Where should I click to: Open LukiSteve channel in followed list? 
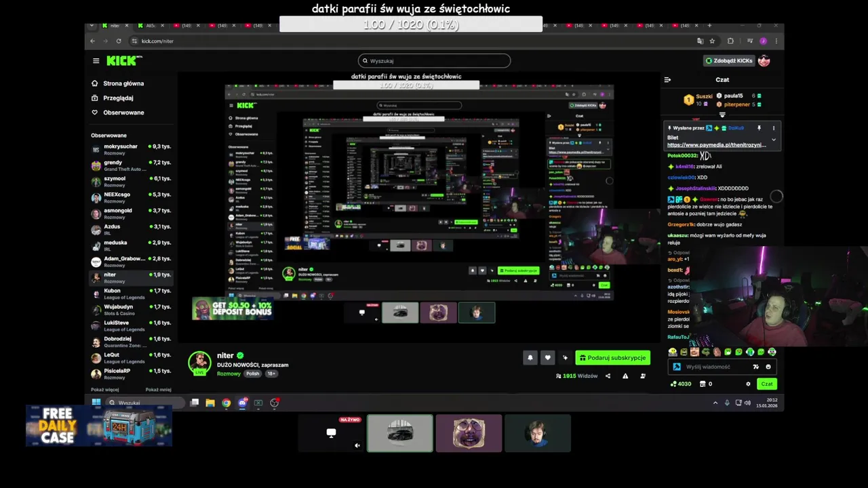[x=132, y=325]
